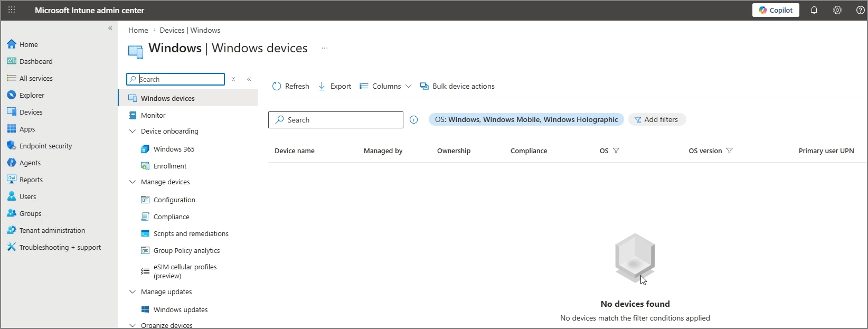Open the app launcher waffle icon
Screen dimensions: 868x329
pyautogui.click(x=12, y=10)
